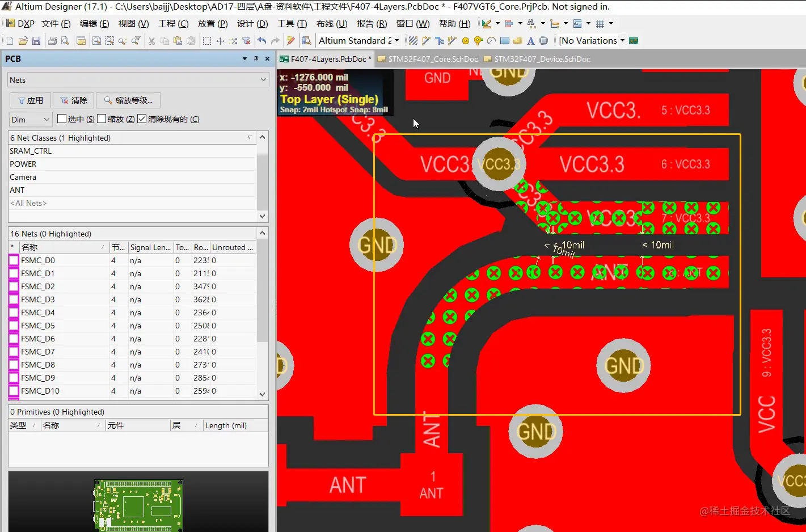The height and width of the screenshot is (532, 806).
Task: Click the 缩放等级... button
Action: 128,100
